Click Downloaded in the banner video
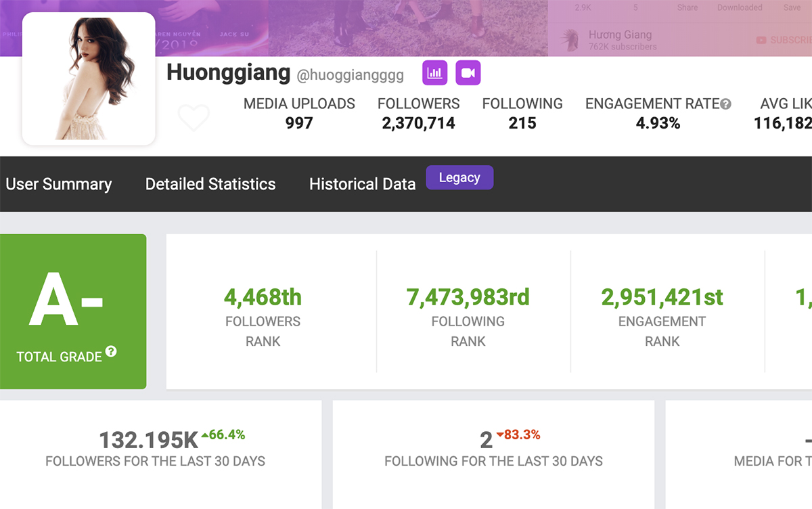Image resolution: width=812 pixels, height=509 pixels. (740, 7)
